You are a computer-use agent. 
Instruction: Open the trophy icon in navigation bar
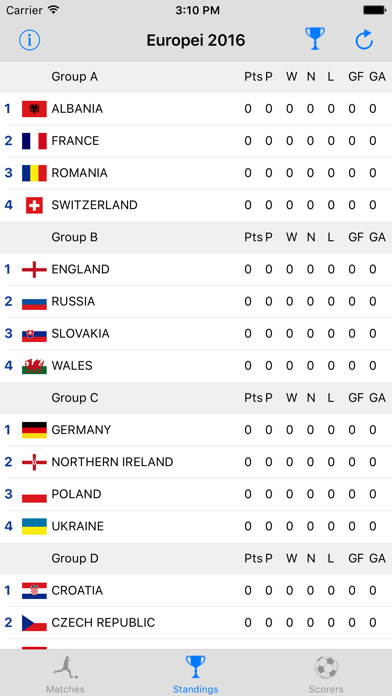[x=315, y=39]
